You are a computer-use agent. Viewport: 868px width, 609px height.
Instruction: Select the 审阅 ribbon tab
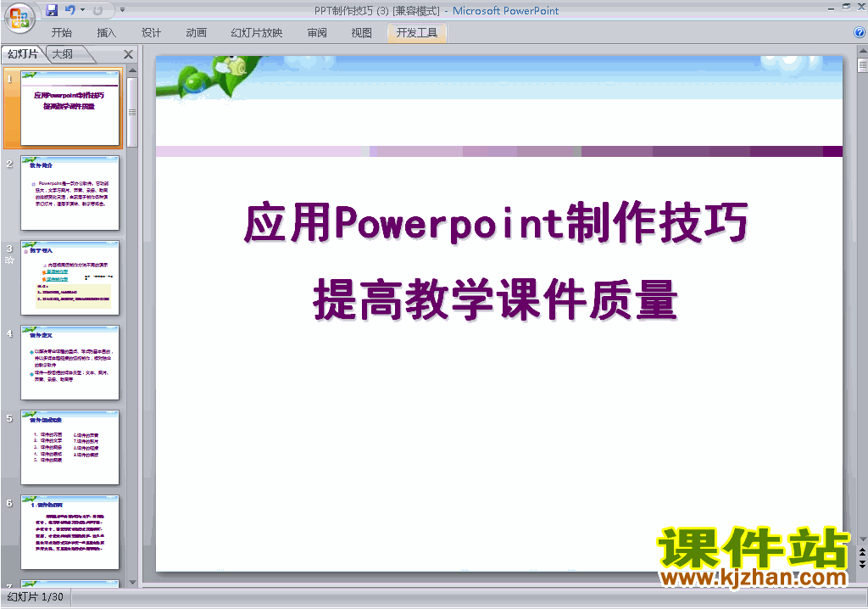(x=317, y=33)
